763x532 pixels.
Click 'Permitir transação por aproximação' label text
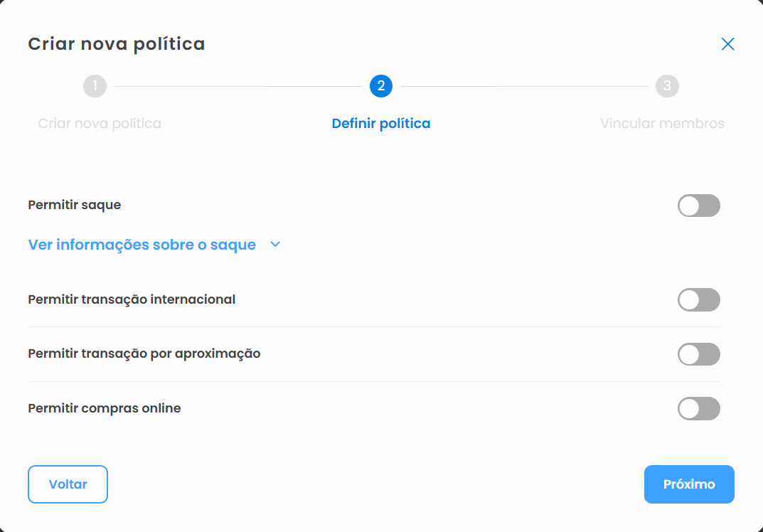(x=144, y=353)
